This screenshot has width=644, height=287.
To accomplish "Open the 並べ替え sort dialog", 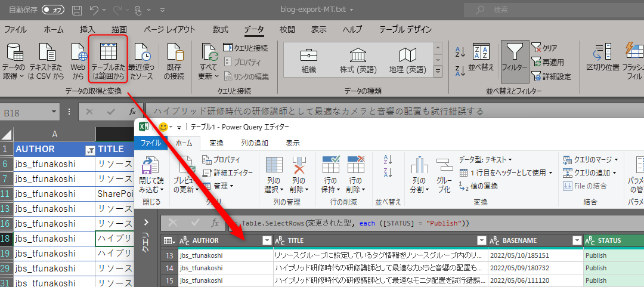I will point(481,57).
